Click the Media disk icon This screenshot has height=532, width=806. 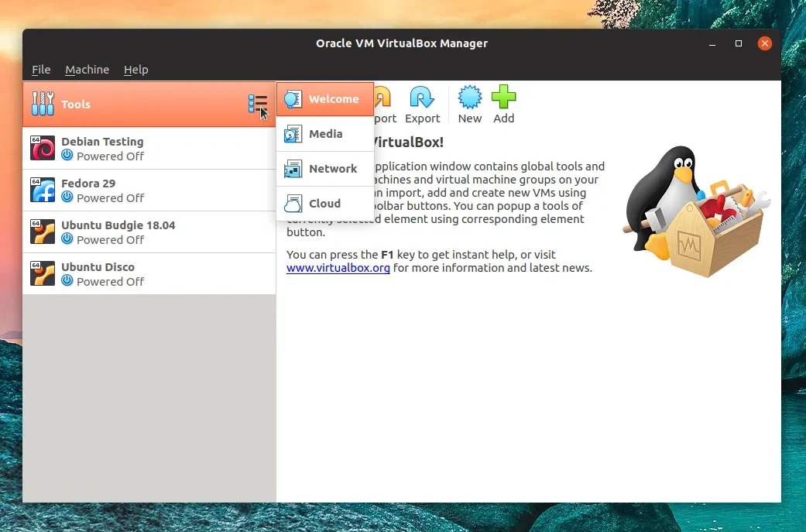[293, 134]
